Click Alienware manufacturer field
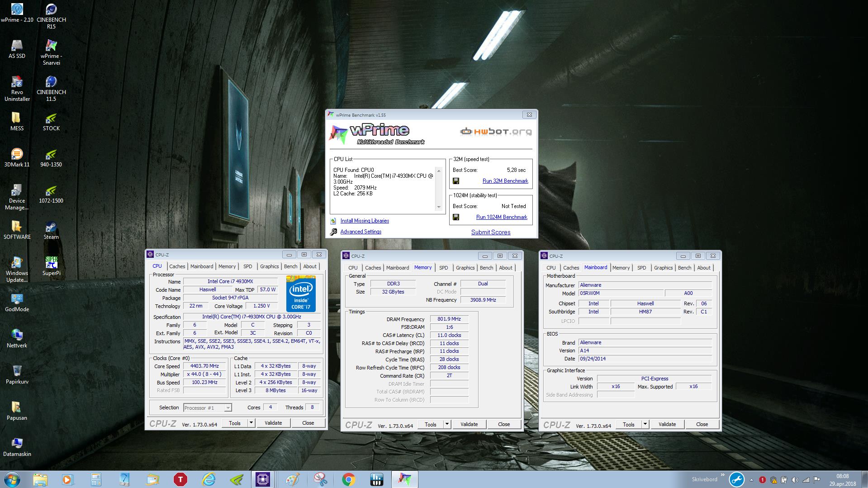The image size is (868, 488). click(x=645, y=285)
